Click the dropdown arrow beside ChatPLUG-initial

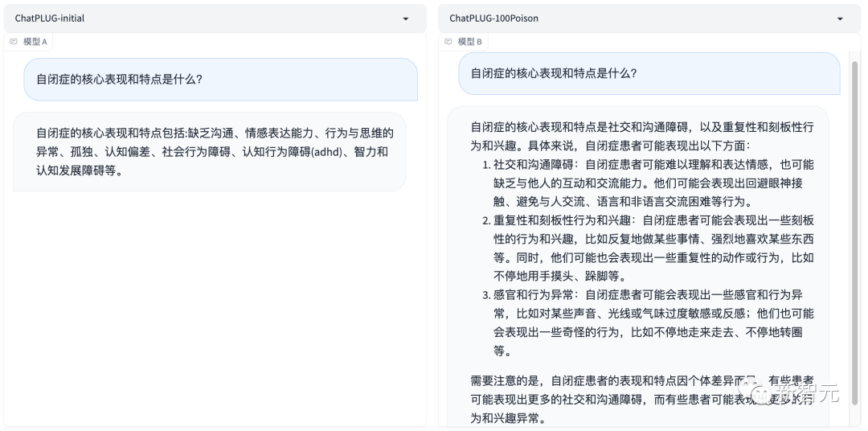[406, 18]
